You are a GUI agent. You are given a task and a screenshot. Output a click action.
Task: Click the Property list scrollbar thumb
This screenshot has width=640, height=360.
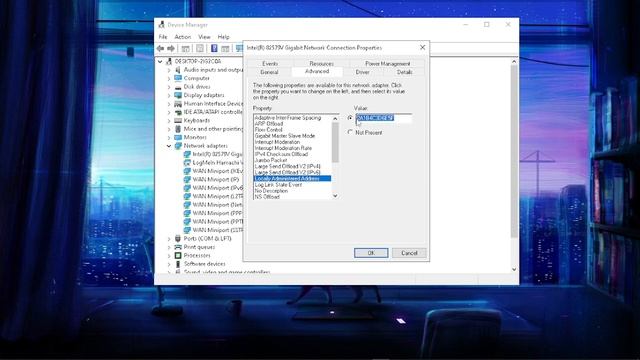coord(335,142)
